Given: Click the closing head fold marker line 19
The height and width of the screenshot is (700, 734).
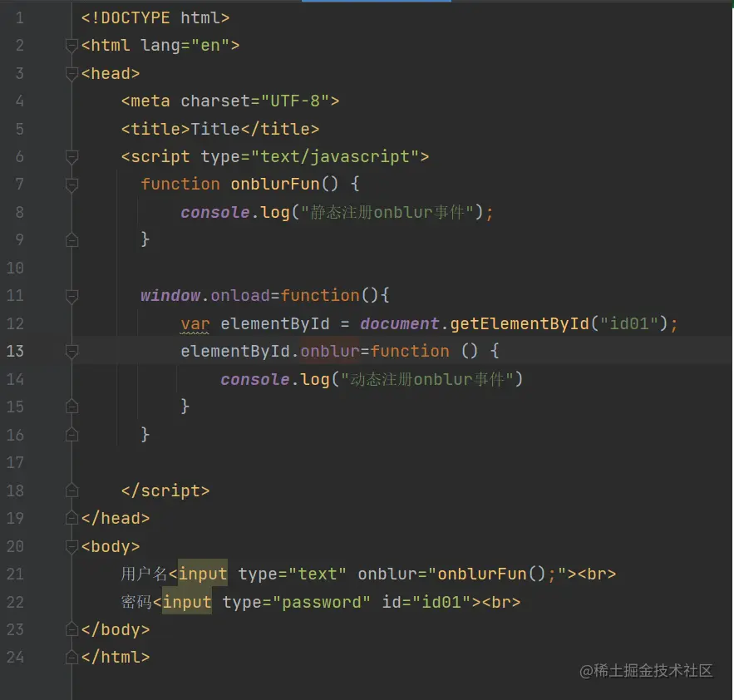Looking at the screenshot, I should pos(71,518).
